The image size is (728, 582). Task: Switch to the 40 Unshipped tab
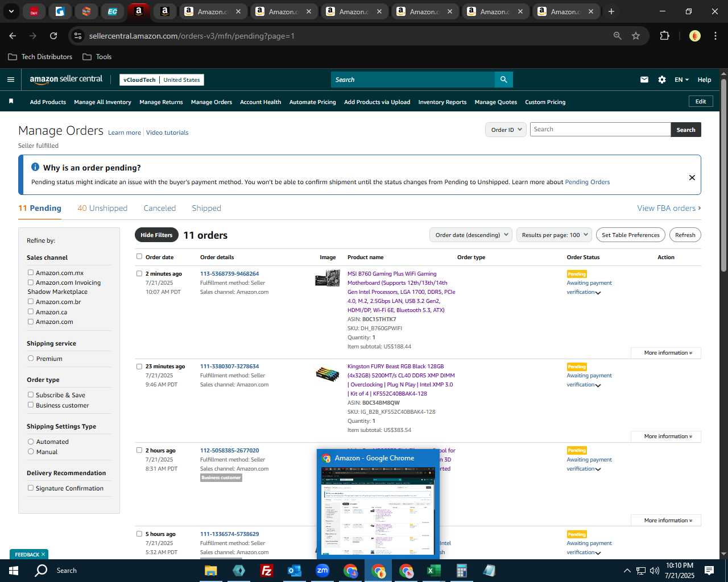pos(102,208)
